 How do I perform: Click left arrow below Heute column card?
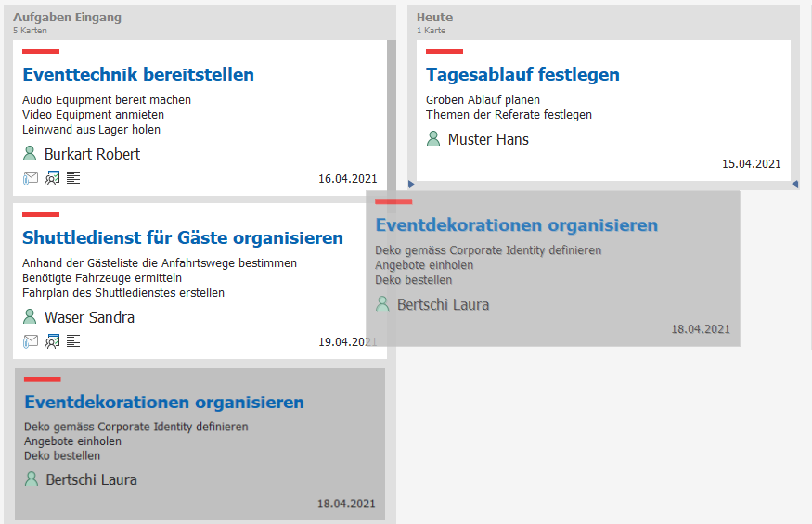(412, 185)
